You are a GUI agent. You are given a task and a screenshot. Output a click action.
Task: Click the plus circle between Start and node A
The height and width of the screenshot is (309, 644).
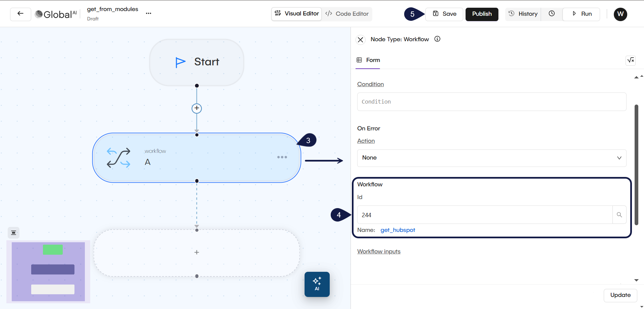[197, 108]
